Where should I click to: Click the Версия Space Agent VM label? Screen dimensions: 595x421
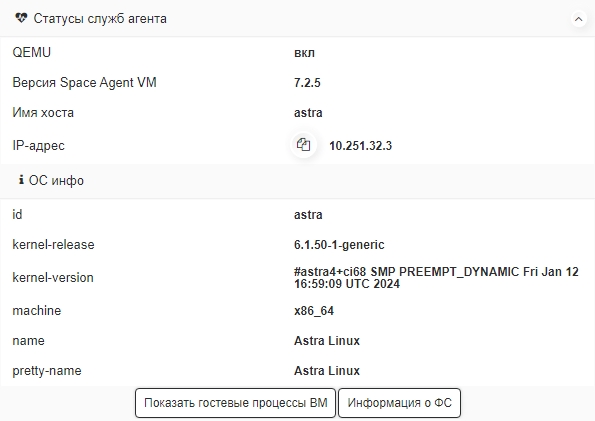pyautogui.click(x=84, y=82)
